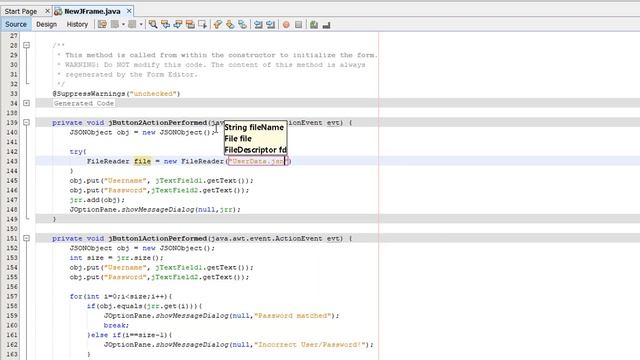Switch to Source view

point(16,24)
